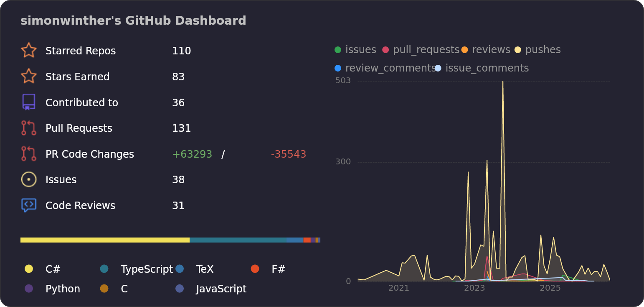Click the "TypeScript" language name
This screenshot has width=644, height=307.
pos(147,269)
